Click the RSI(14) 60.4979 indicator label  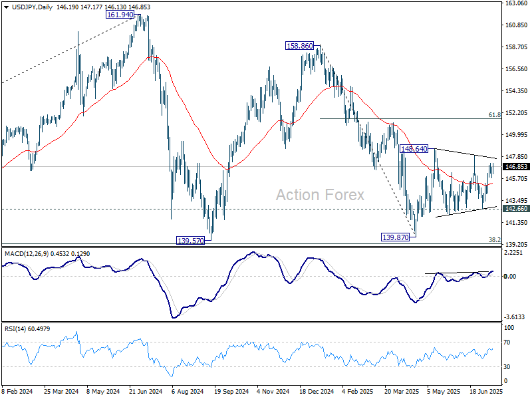pyautogui.click(x=27, y=329)
